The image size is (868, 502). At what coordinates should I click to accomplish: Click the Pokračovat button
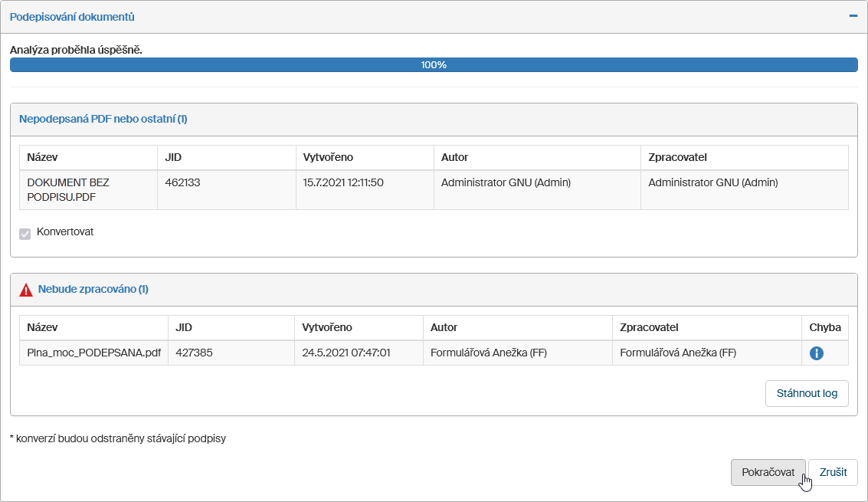pyautogui.click(x=768, y=472)
